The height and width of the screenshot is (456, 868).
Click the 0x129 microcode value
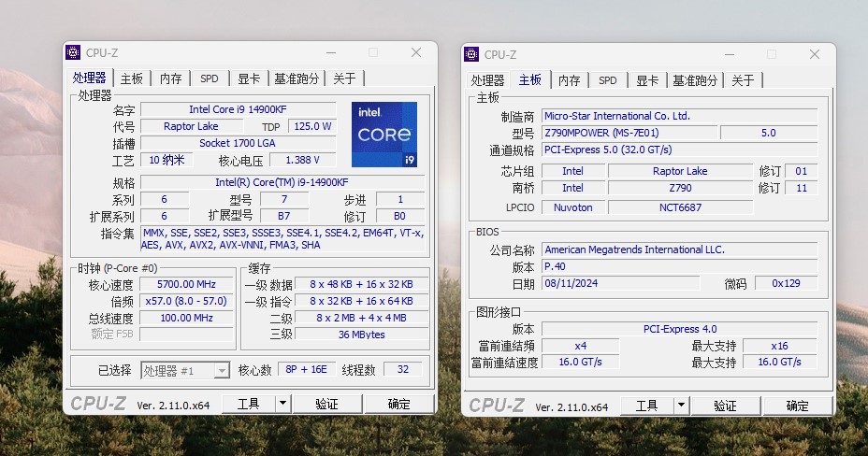click(786, 283)
